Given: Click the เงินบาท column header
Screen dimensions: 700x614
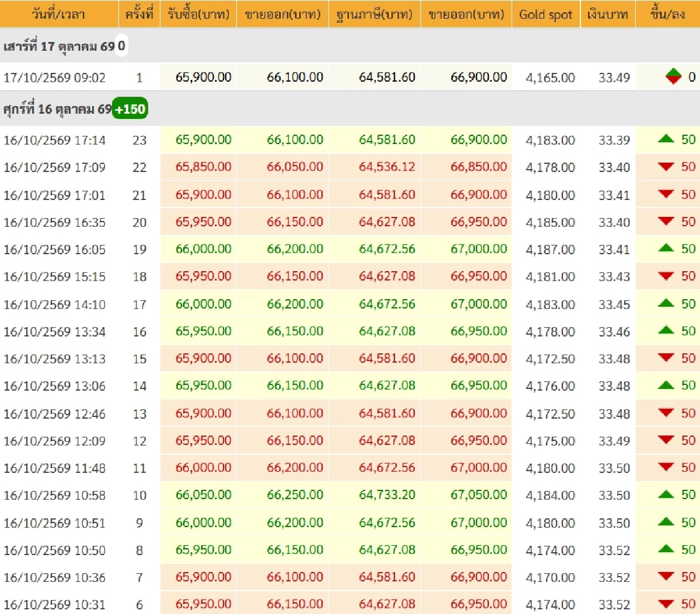Looking at the screenshot, I should 608,14.
